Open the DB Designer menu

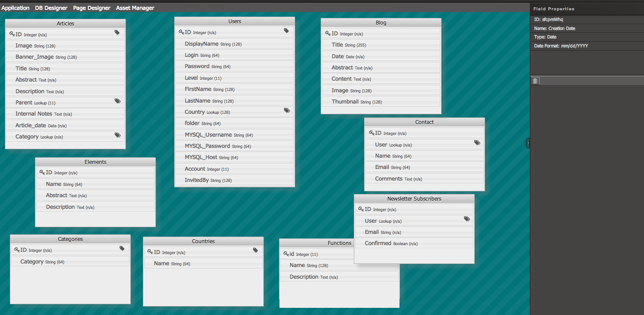point(51,8)
